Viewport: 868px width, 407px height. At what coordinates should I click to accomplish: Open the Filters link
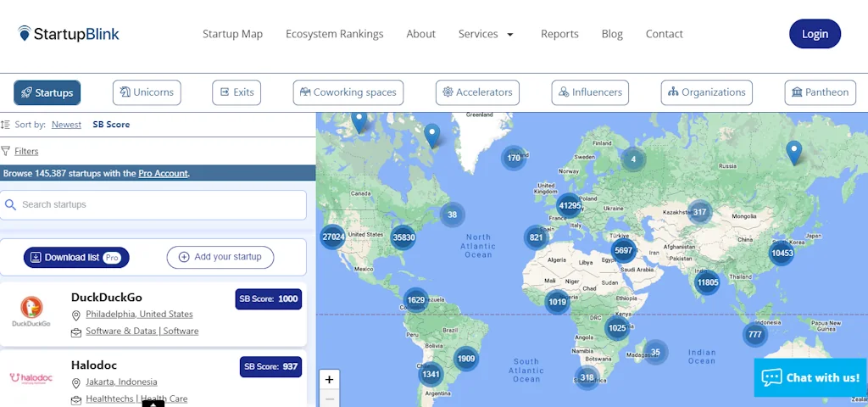click(x=26, y=151)
